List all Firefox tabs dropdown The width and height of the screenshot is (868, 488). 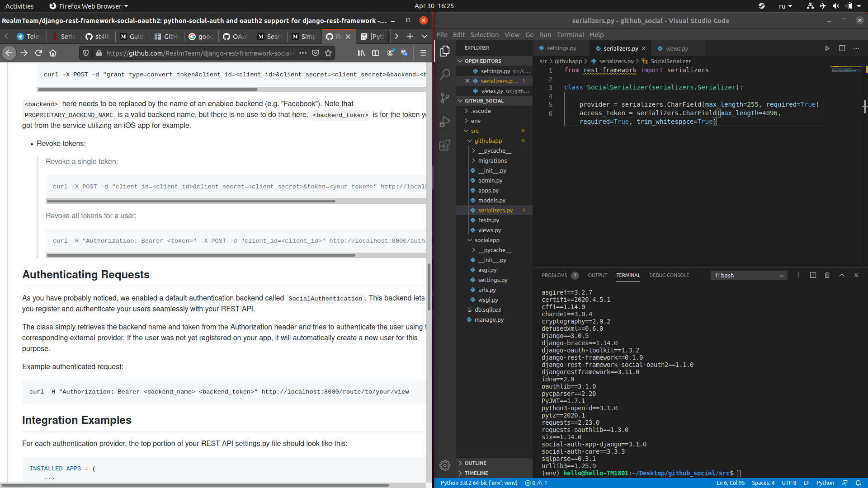(424, 36)
